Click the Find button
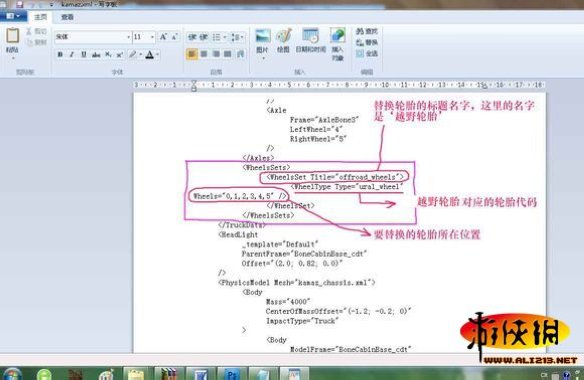Screen dimensions: 584x380 click(366, 31)
